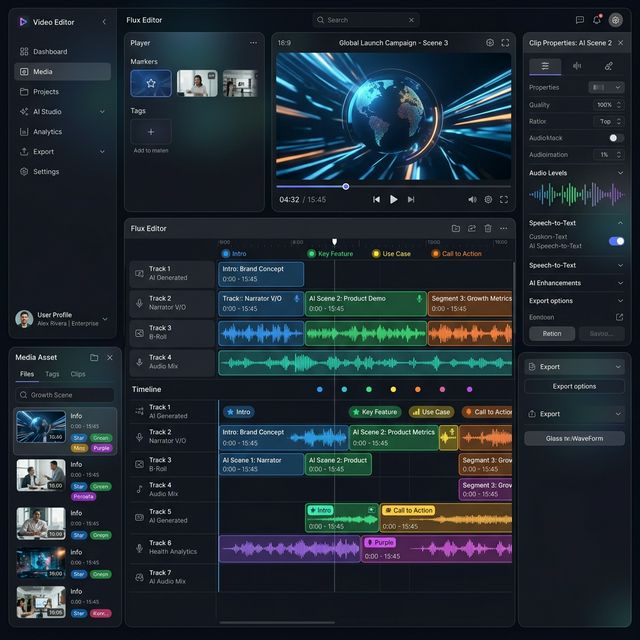
Task: Click the Export options button
Action: [574, 386]
